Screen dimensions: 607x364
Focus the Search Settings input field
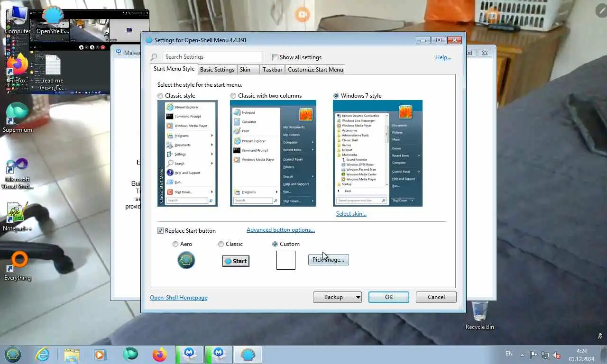click(212, 57)
